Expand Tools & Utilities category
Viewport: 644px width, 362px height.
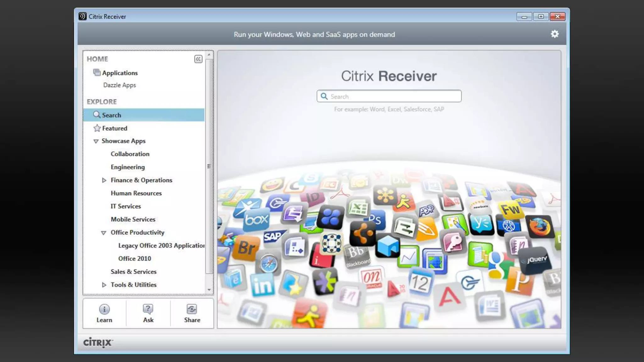104,285
